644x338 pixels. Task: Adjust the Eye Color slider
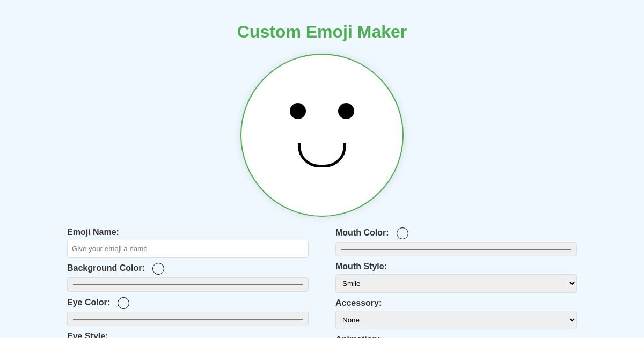188,319
